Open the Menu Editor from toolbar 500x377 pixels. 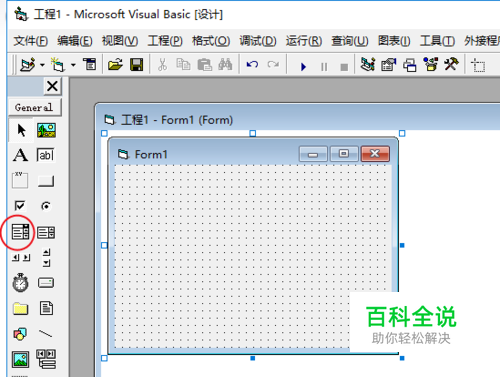click(90, 64)
